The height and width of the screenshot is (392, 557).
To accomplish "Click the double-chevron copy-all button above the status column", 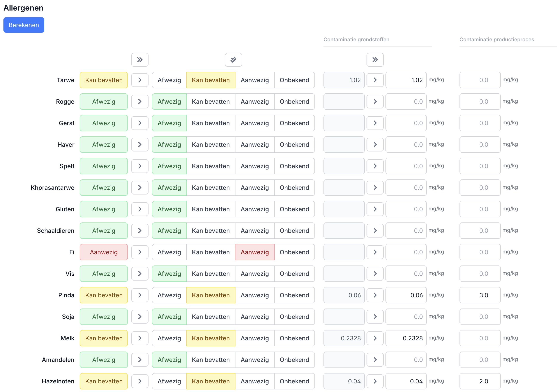I will [140, 60].
